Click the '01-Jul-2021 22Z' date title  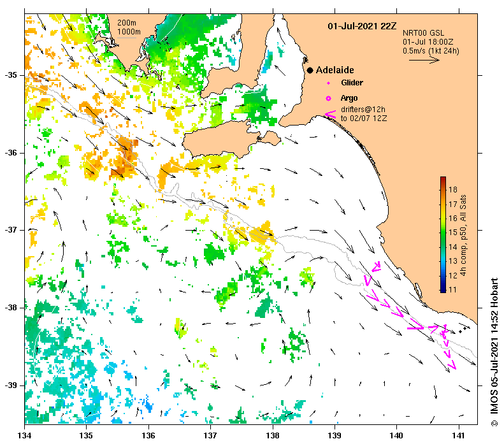pos(362,26)
